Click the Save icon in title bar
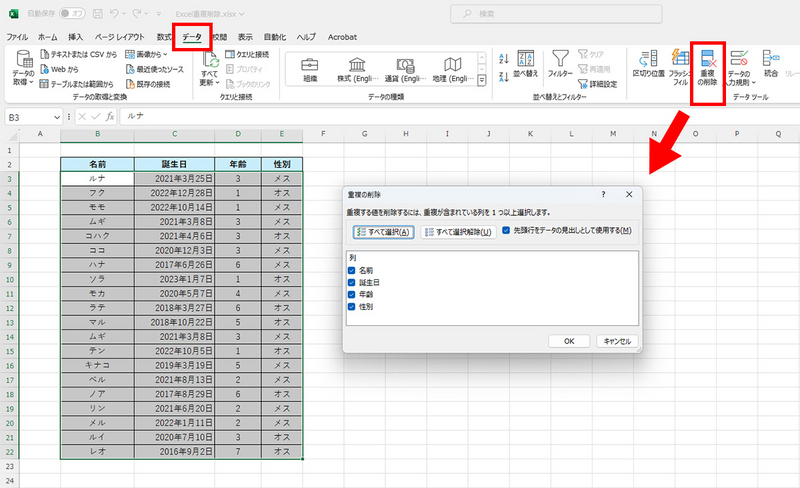This screenshot has width=800, height=488. click(x=98, y=14)
